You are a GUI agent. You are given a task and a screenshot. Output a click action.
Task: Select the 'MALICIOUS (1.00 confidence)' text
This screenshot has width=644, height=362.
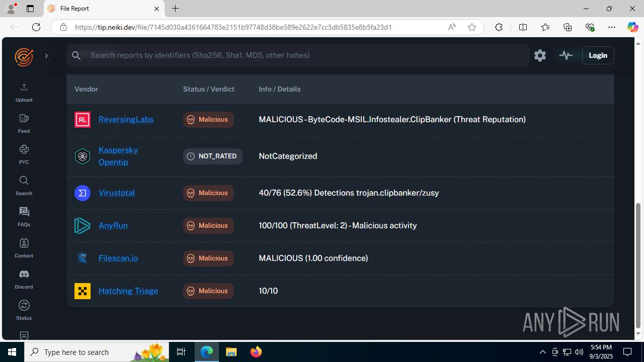pos(313,258)
